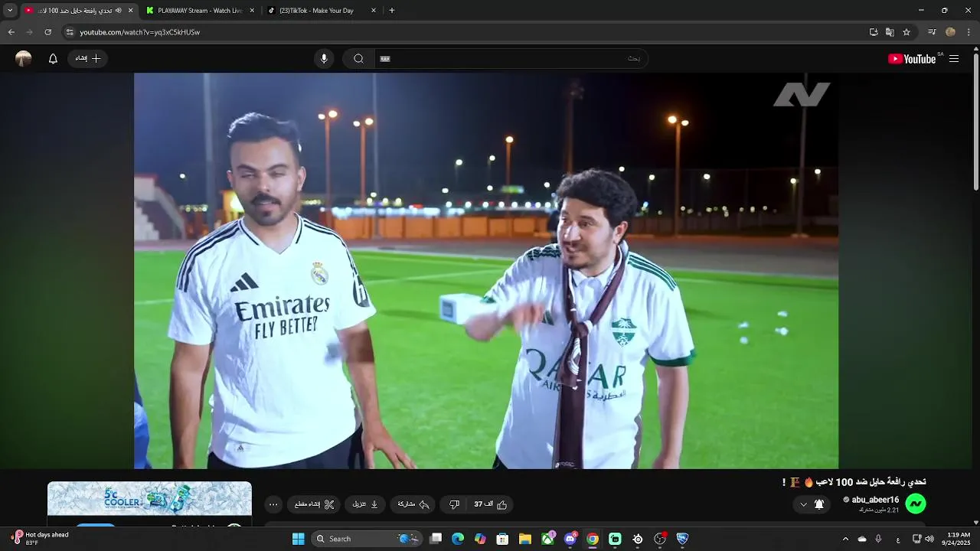Image resolution: width=980 pixels, height=551 pixels.
Task: Mute the YouTube tab audio icon
Action: (x=118, y=11)
